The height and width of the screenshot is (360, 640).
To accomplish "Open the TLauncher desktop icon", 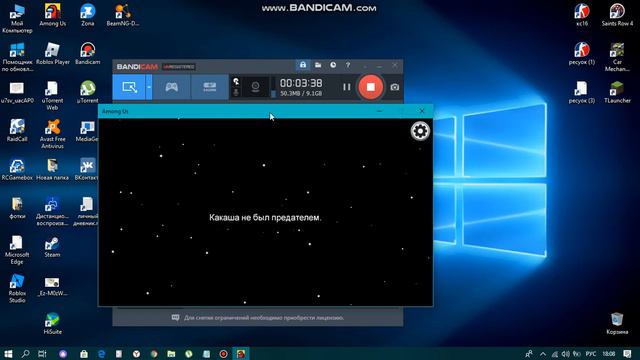I will [617, 92].
